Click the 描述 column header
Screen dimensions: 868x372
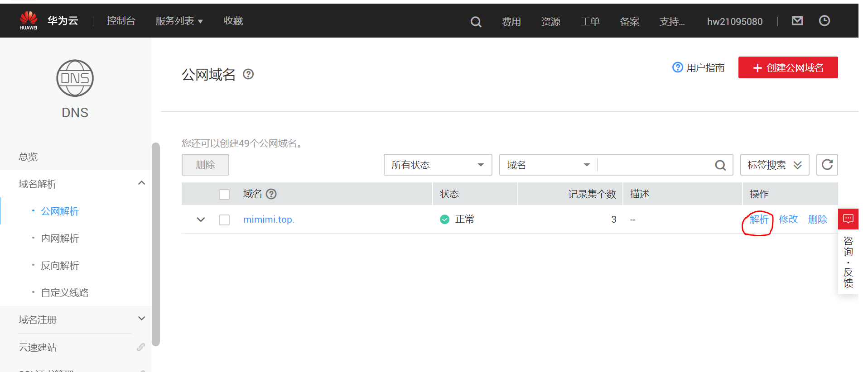[x=640, y=194]
